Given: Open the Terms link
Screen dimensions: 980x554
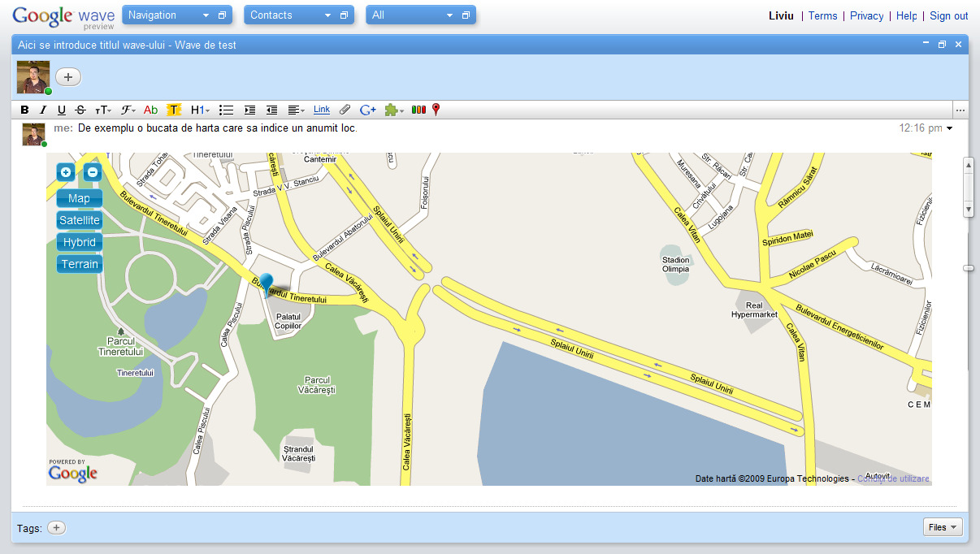Looking at the screenshot, I should [x=822, y=15].
